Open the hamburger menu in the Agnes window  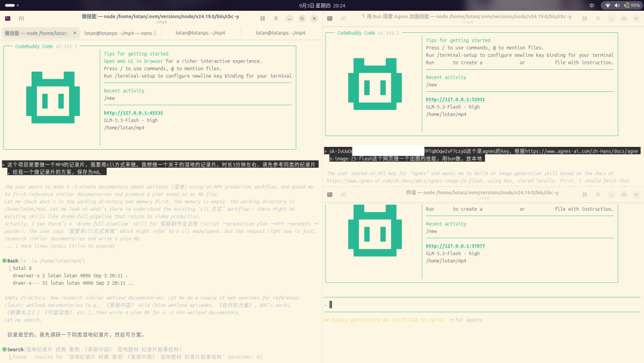click(x=598, y=19)
